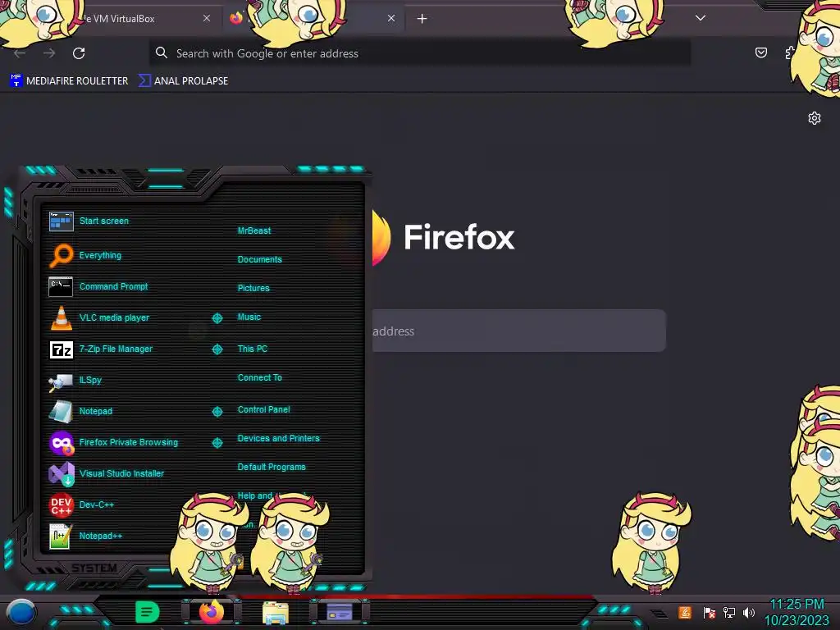Screen dimensions: 840x630
Task: Open MrBeast user folder in start menu
Action: point(254,231)
